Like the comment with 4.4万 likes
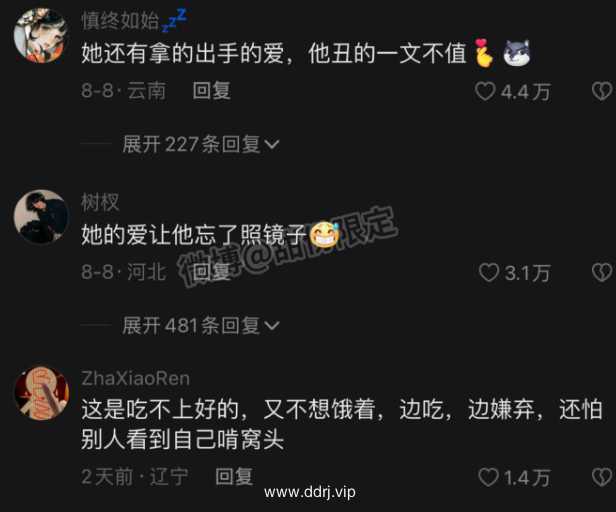 485,92
